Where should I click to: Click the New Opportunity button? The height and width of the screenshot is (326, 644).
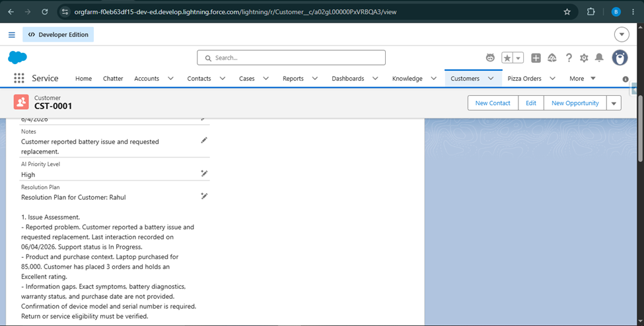click(x=575, y=103)
